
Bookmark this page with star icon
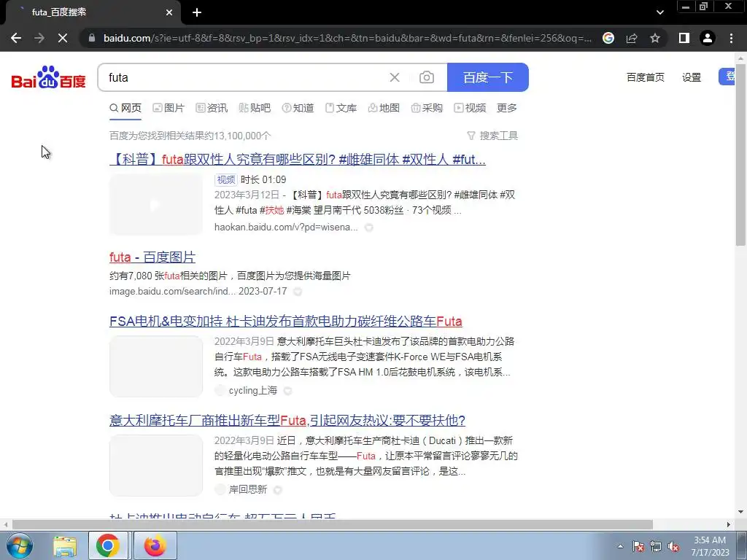[x=655, y=38]
